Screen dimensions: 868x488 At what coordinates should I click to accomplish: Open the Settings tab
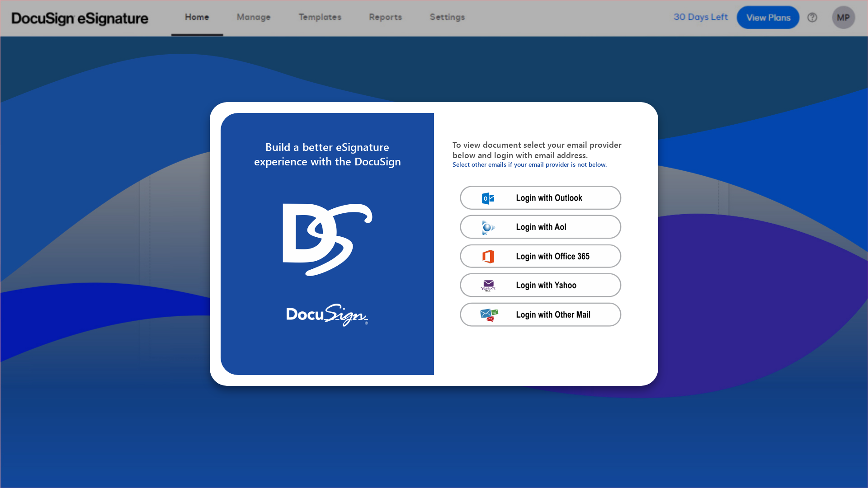point(447,17)
